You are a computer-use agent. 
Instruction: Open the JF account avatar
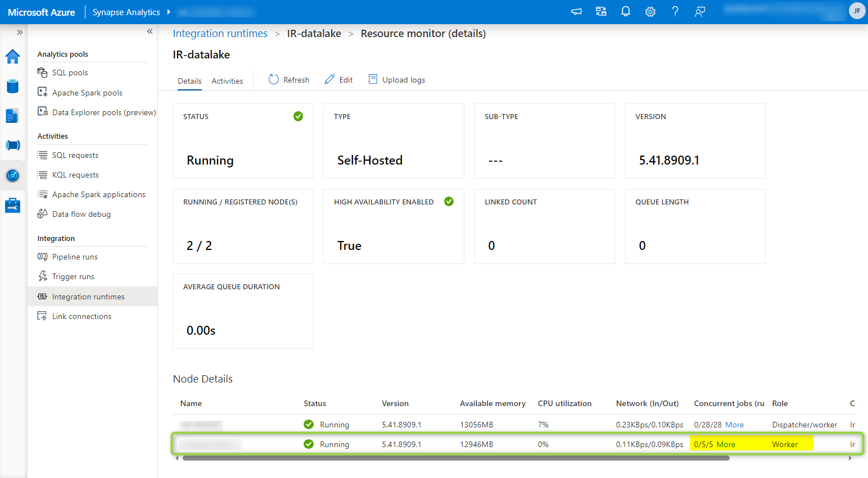pos(857,11)
